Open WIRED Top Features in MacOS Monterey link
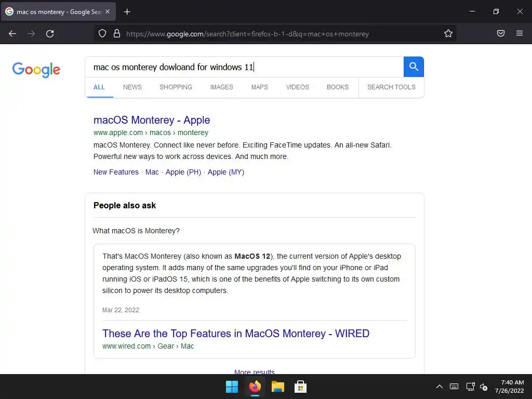 coord(236,334)
